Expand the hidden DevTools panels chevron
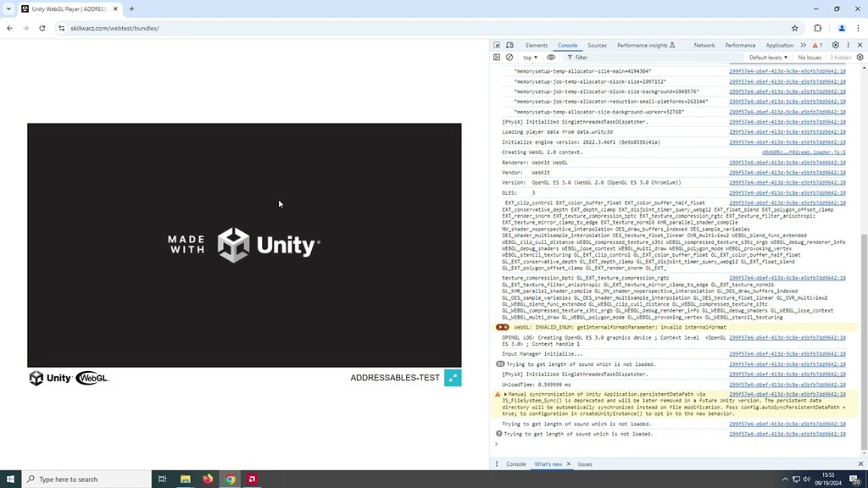Image resolution: width=868 pixels, height=488 pixels. (x=803, y=45)
